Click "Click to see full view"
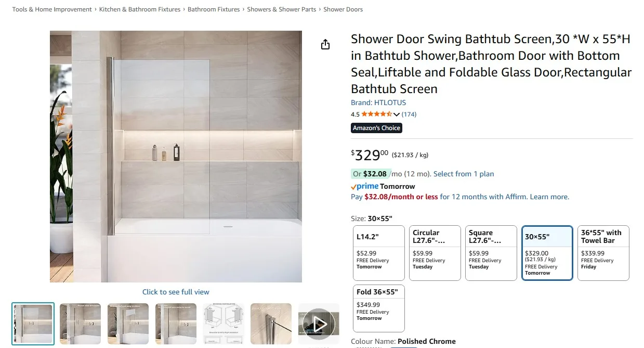This screenshot has height=348, width=644. 176,292
